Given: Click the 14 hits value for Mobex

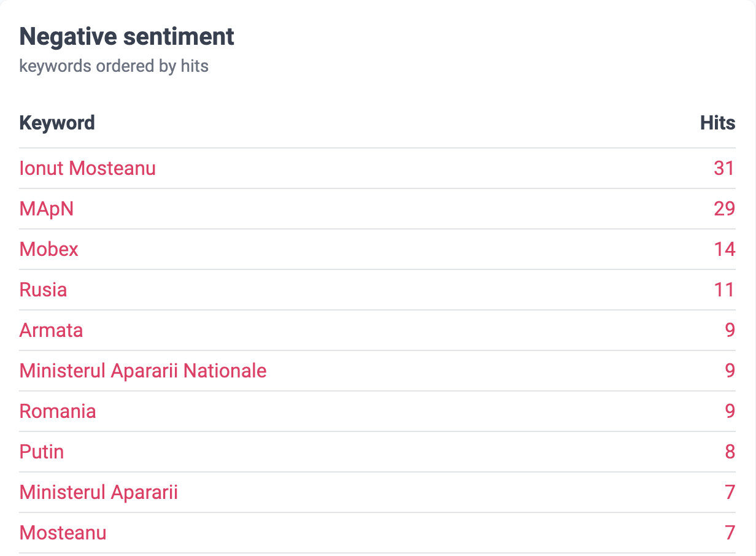Looking at the screenshot, I should coord(724,249).
